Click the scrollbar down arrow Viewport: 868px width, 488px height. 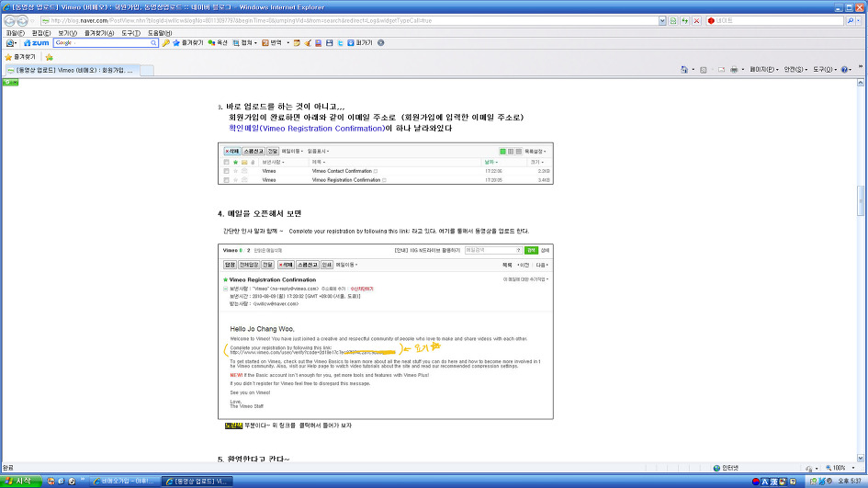click(x=861, y=458)
